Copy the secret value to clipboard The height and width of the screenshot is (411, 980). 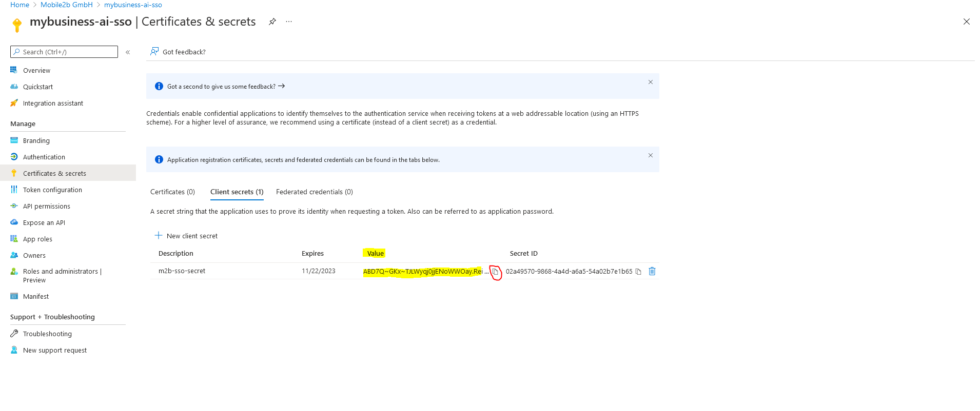(495, 272)
